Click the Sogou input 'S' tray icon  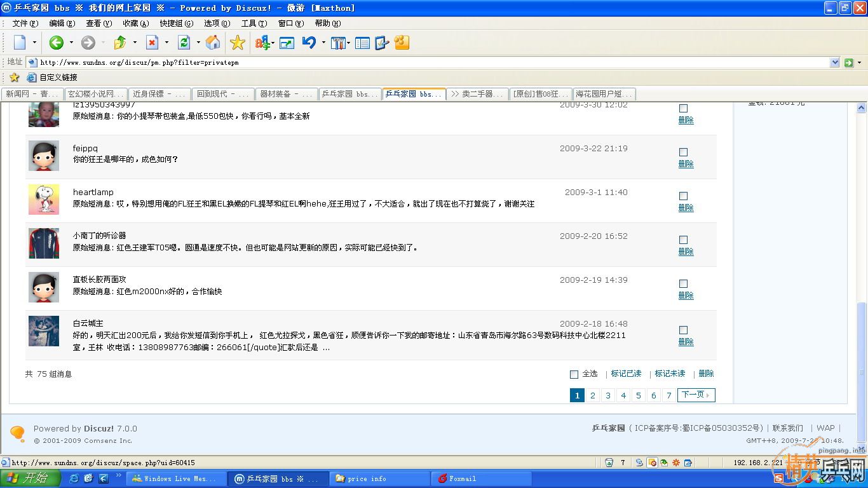pos(779,478)
